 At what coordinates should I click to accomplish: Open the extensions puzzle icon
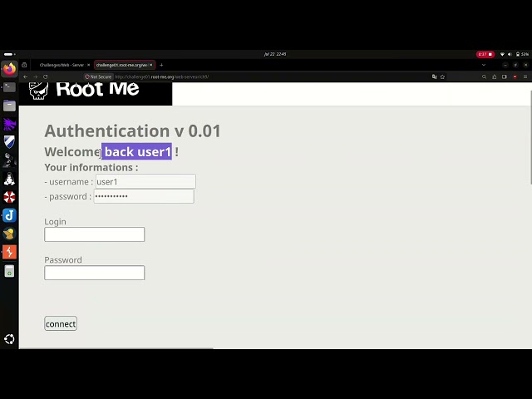[x=495, y=76]
